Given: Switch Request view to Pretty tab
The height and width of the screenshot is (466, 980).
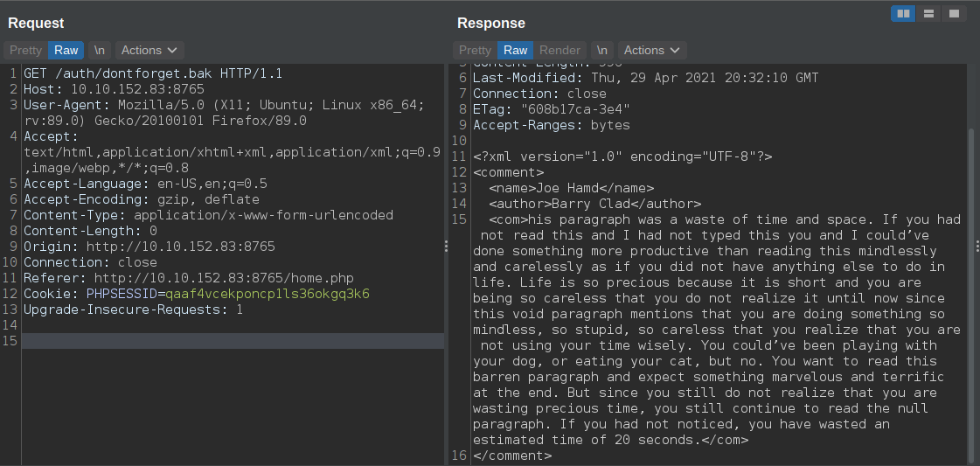Looking at the screenshot, I should click(x=25, y=50).
